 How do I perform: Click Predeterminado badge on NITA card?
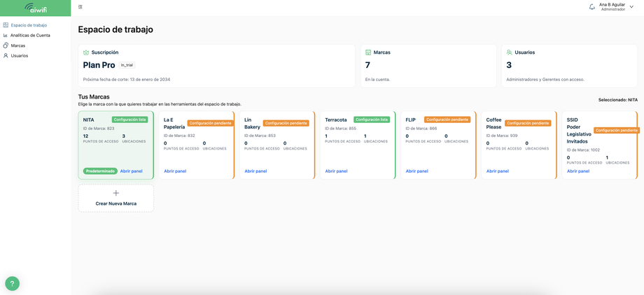(x=100, y=171)
